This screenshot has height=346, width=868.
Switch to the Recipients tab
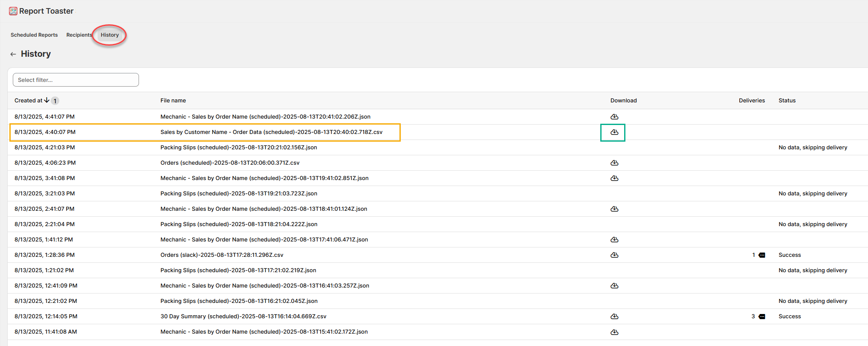coord(79,35)
